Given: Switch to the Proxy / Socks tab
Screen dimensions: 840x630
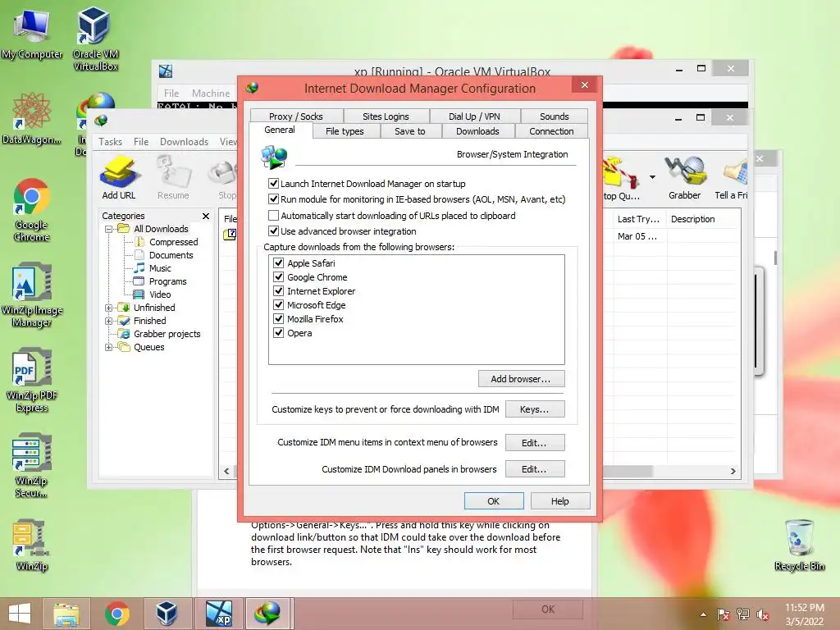Looking at the screenshot, I should (x=295, y=116).
